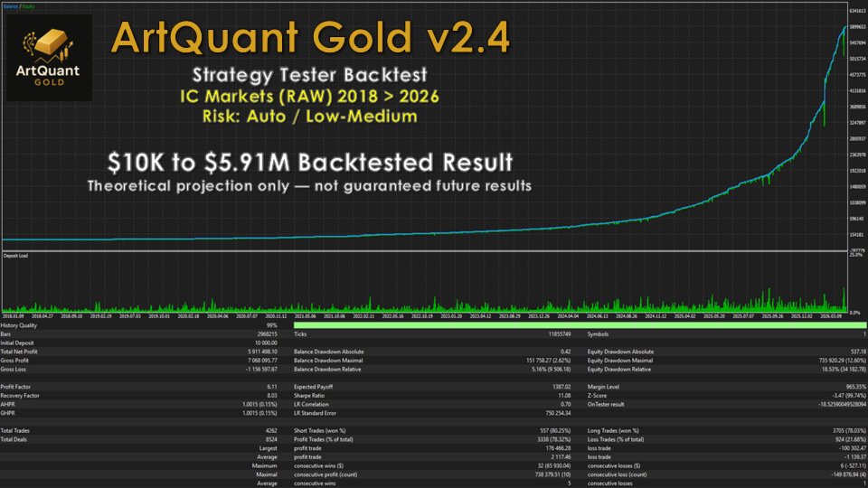Click the Gross Profit value '7 068 095.77'

(x=262, y=361)
